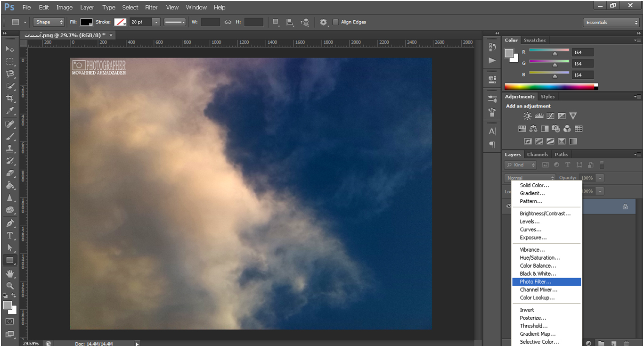Open the Image menu
644x346 pixels.
pyautogui.click(x=64, y=7)
